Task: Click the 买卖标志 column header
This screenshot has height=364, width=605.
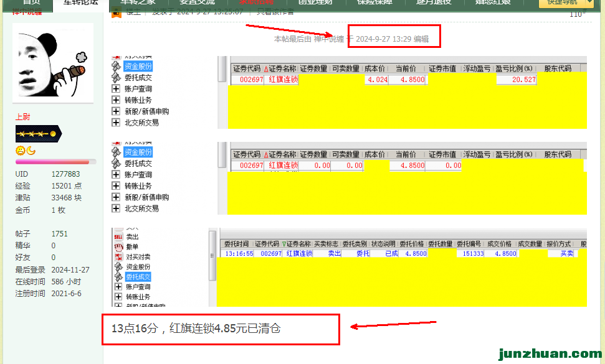Action: pyautogui.click(x=326, y=244)
